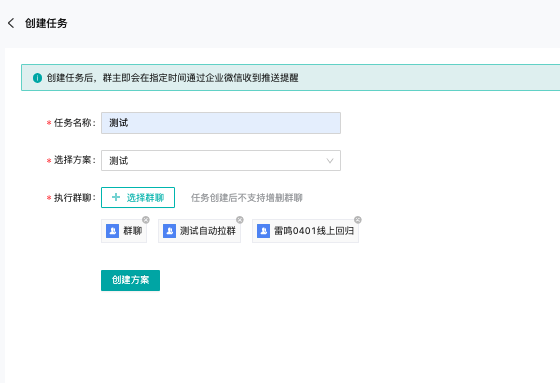Open the 选择方案 dropdown
This screenshot has width=560, height=383.
coord(221,160)
